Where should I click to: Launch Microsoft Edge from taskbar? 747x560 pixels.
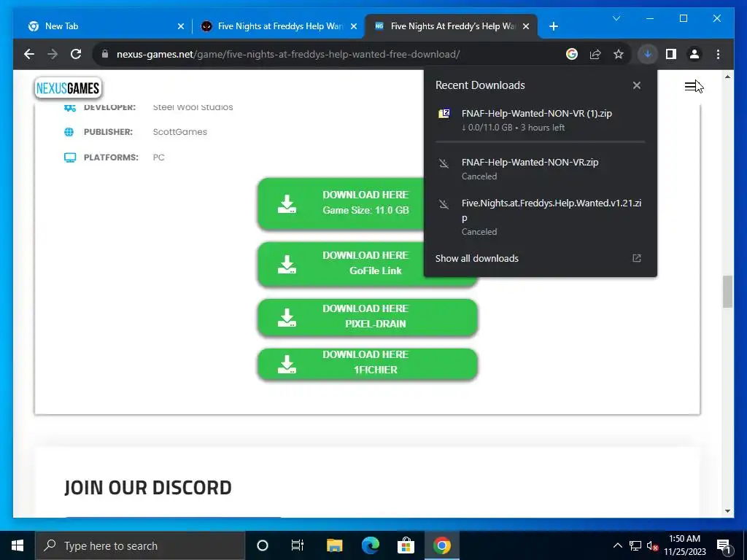370,545
